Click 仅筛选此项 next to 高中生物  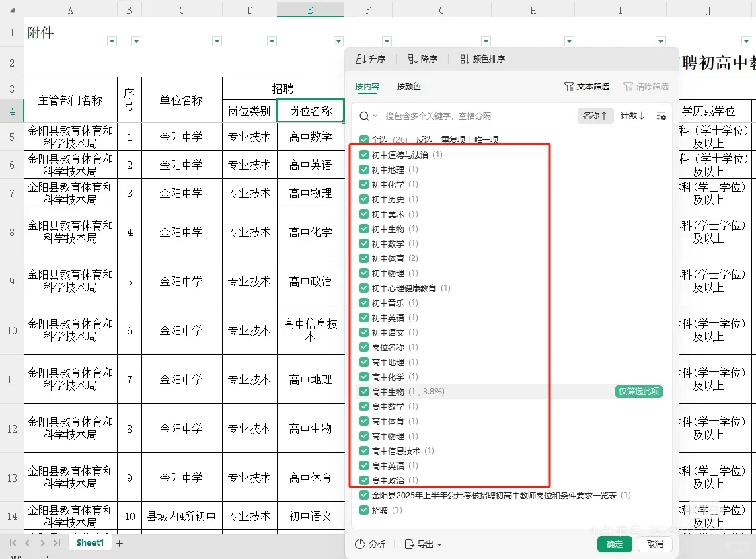[x=638, y=391]
